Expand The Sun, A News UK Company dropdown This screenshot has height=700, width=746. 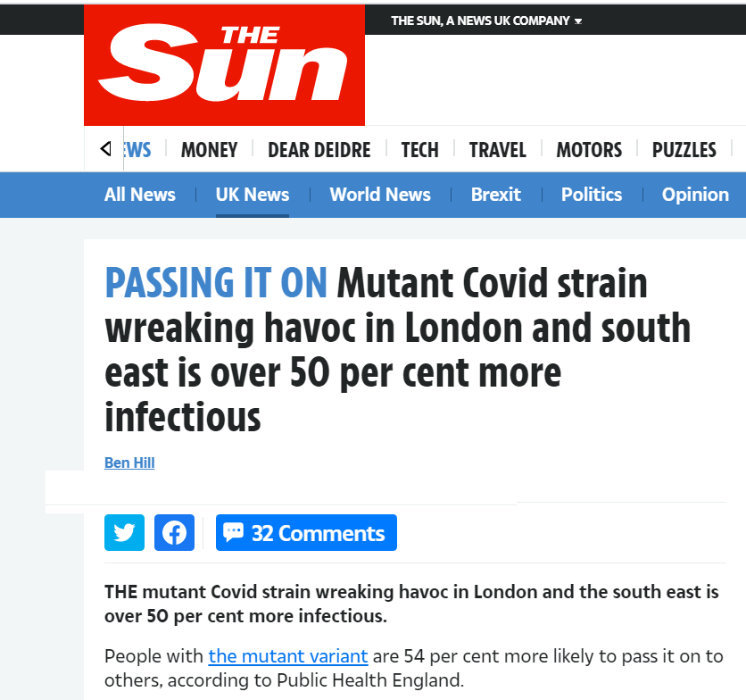(x=486, y=21)
